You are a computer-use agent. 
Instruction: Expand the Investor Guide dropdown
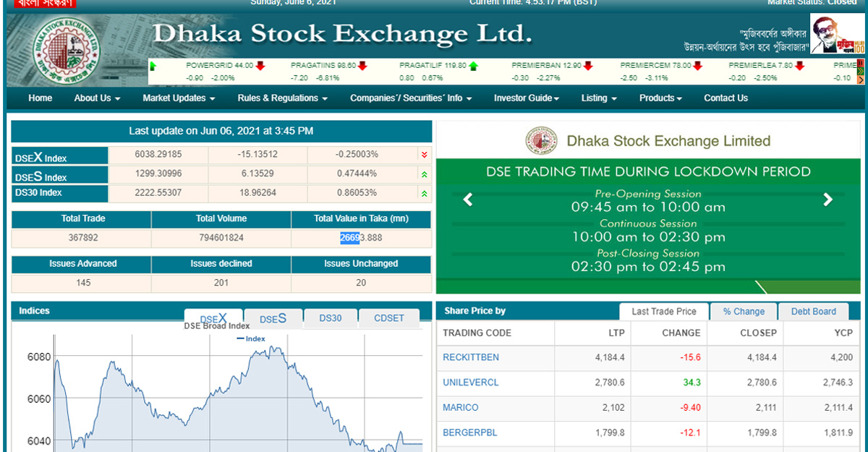coord(527,98)
